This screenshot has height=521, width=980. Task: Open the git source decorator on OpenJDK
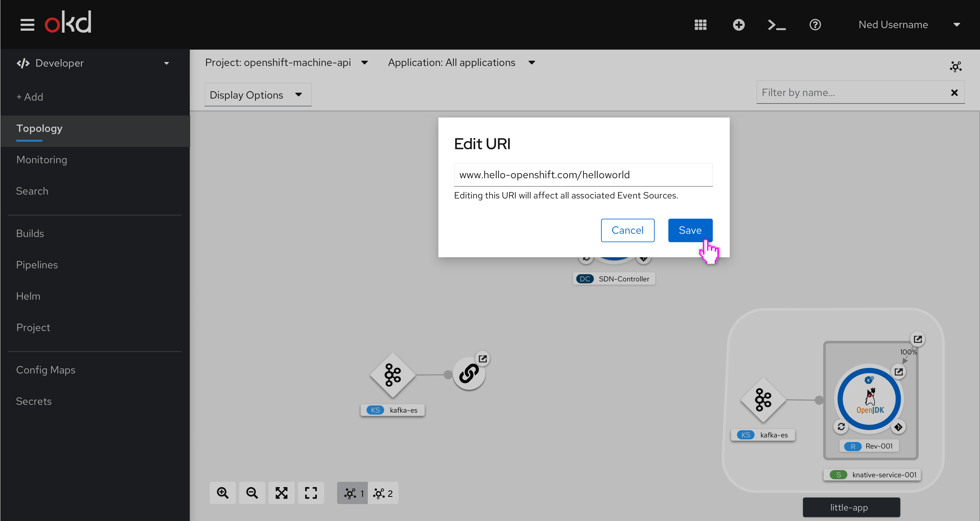tap(898, 427)
